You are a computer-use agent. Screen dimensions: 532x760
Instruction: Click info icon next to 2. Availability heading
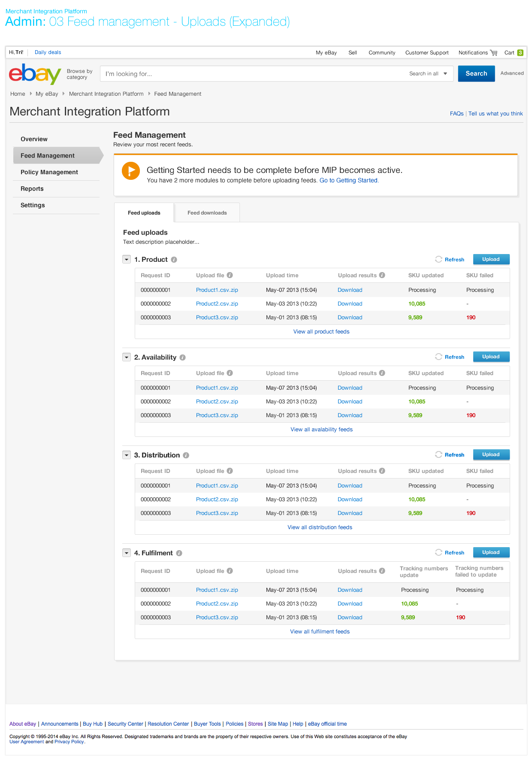click(x=182, y=357)
